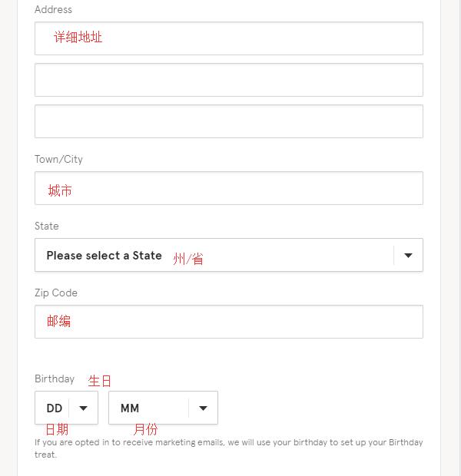Click the Zip Code field label
The width and height of the screenshot is (461, 476).
click(x=56, y=293)
